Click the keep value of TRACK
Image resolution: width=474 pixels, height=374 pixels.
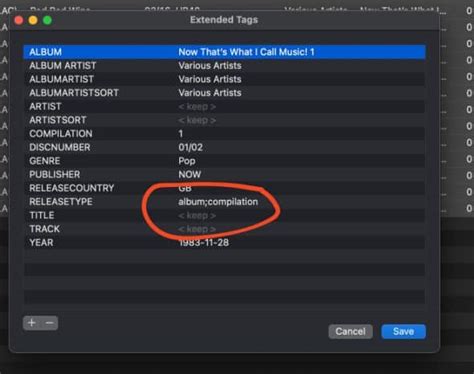197,229
